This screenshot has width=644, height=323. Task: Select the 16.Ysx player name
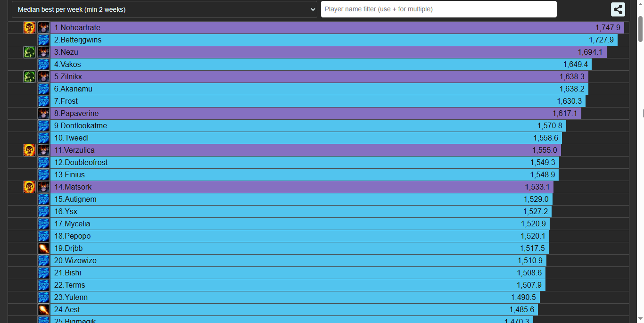click(x=66, y=212)
